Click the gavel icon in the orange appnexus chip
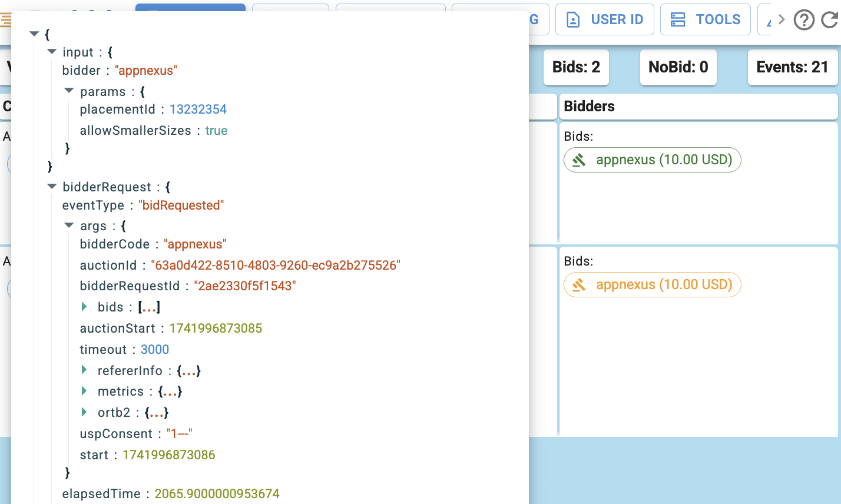Screen dimensions: 841x504 point(579,285)
